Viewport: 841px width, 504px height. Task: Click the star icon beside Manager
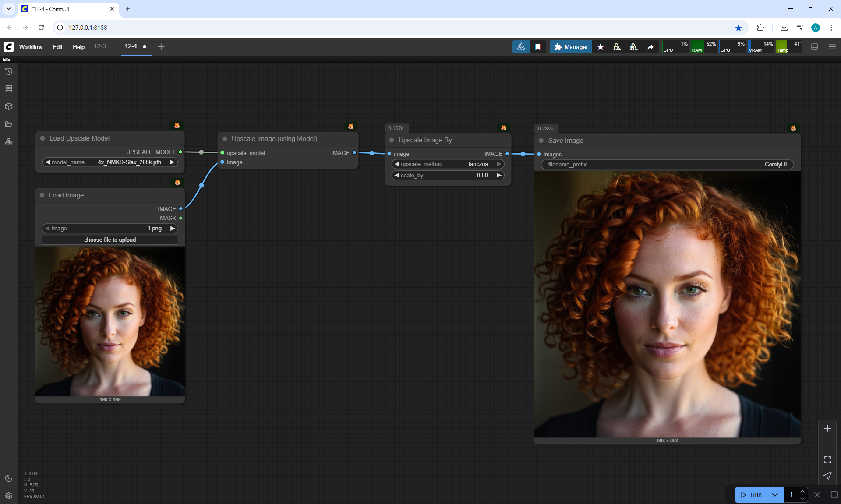pyautogui.click(x=601, y=47)
